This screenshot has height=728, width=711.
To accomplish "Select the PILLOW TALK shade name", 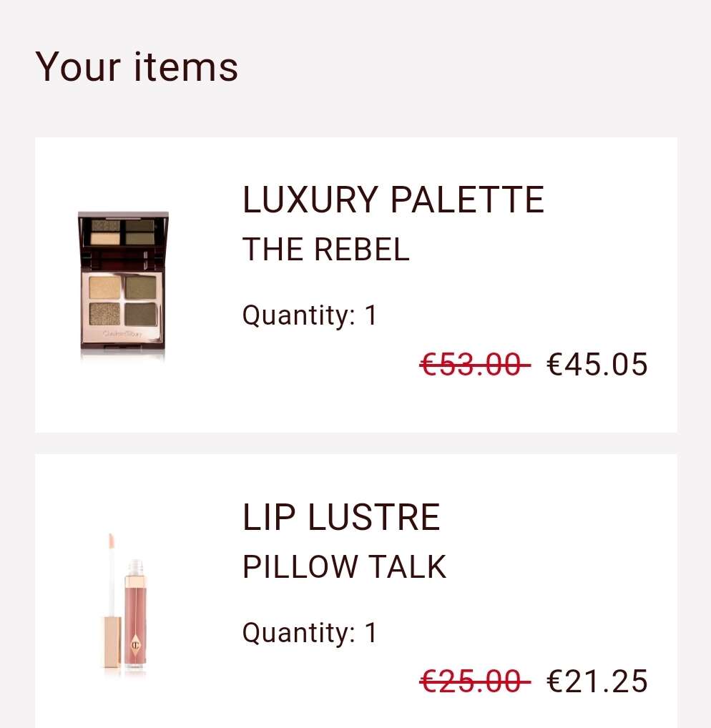I will (344, 567).
